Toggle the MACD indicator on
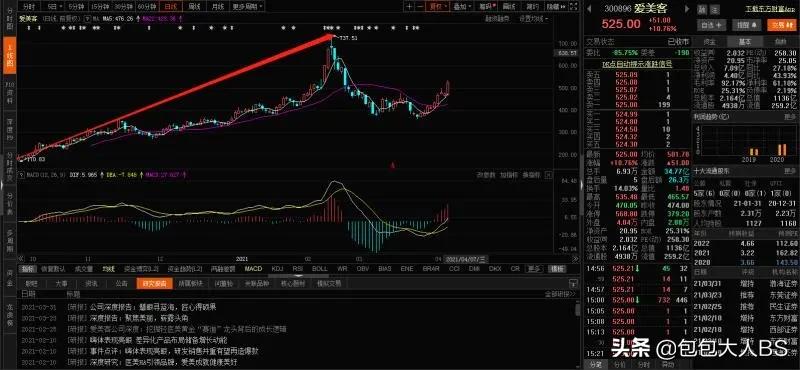The width and height of the screenshot is (800, 370). 253,268
